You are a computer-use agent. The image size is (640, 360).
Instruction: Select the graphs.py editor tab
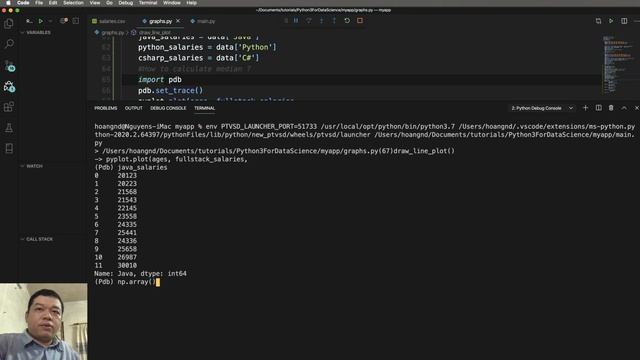click(160, 21)
